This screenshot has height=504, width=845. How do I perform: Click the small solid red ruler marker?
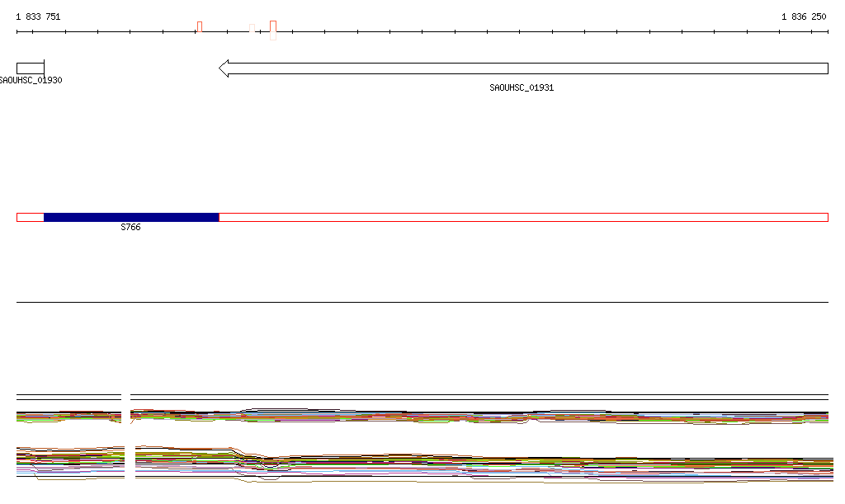coord(200,27)
